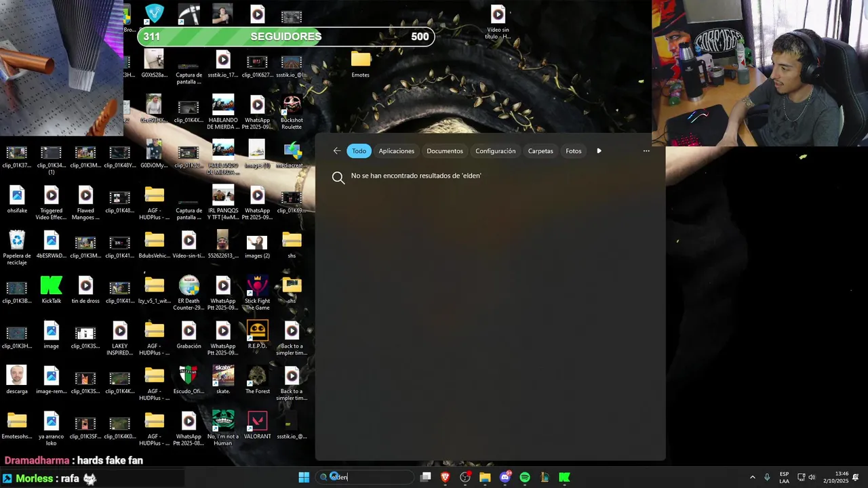
Task: Select the image-rem... picture file
Action: pos(52,380)
